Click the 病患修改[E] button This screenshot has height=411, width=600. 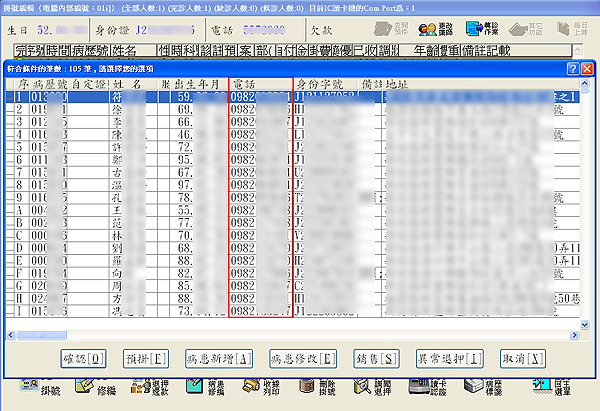tap(302, 356)
